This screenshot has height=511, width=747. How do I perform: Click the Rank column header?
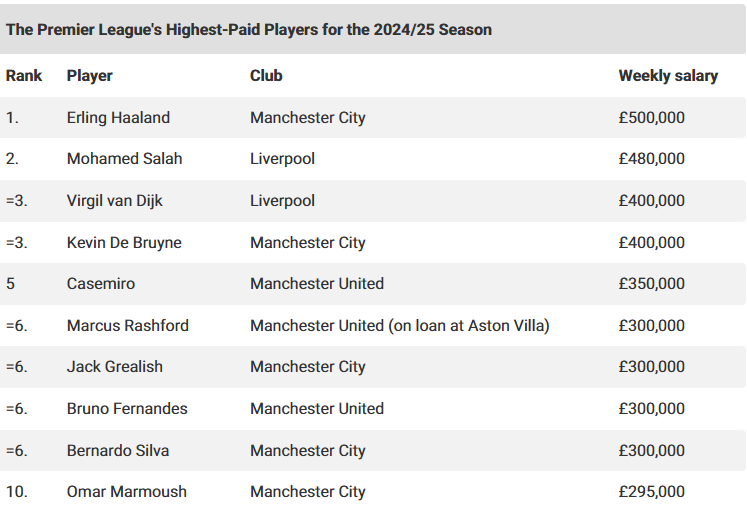point(24,75)
